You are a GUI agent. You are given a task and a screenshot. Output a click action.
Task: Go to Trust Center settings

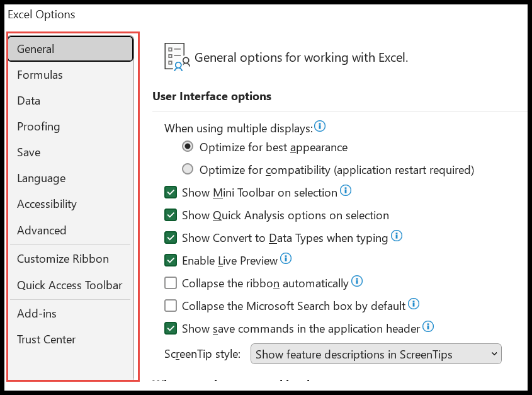47,340
